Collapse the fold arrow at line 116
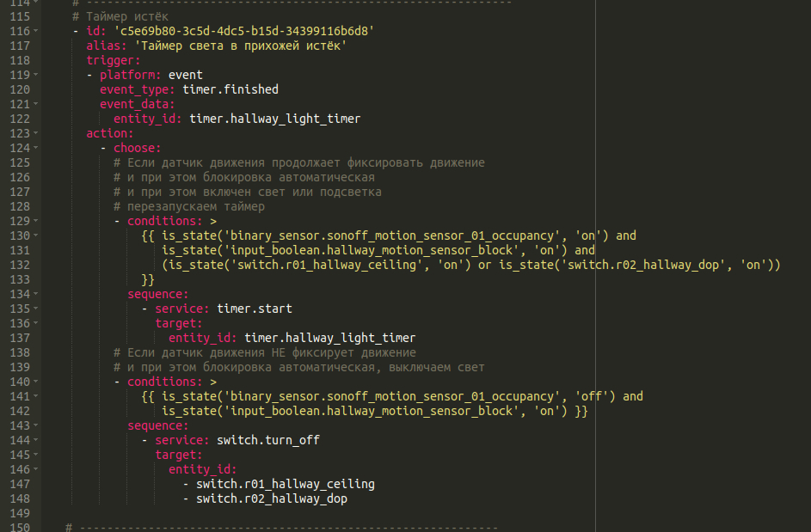The width and height of the screenshot is (811, 532). (35, 31)
